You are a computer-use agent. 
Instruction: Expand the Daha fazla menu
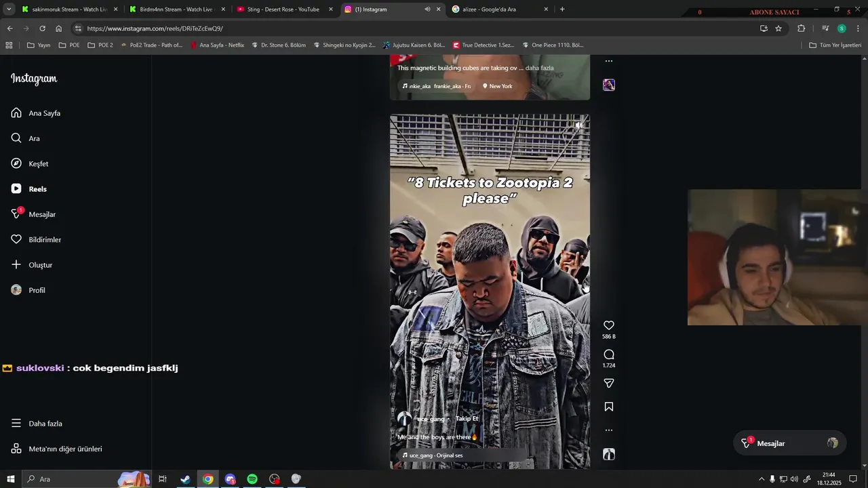coord(37,424)
